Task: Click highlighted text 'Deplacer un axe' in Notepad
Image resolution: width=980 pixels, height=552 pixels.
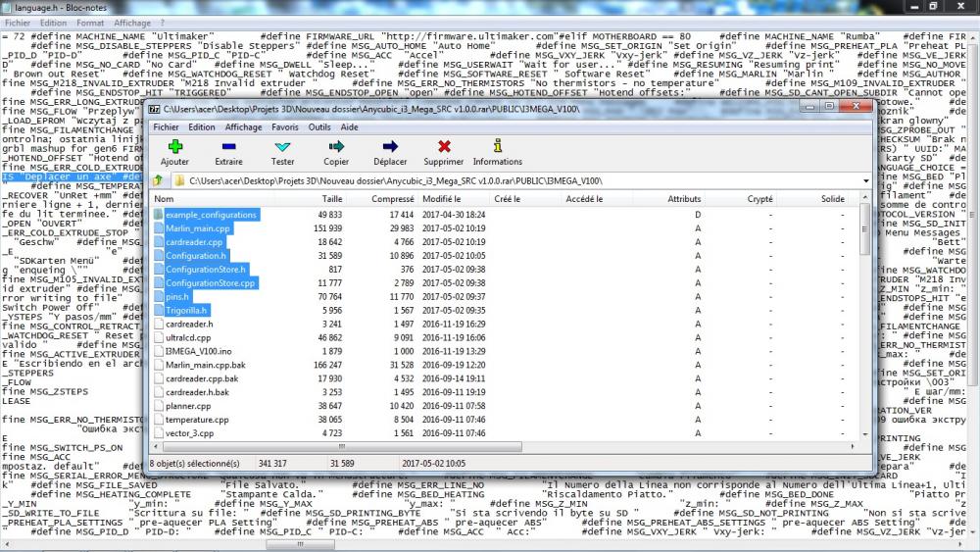Action: tap(69, 176)
